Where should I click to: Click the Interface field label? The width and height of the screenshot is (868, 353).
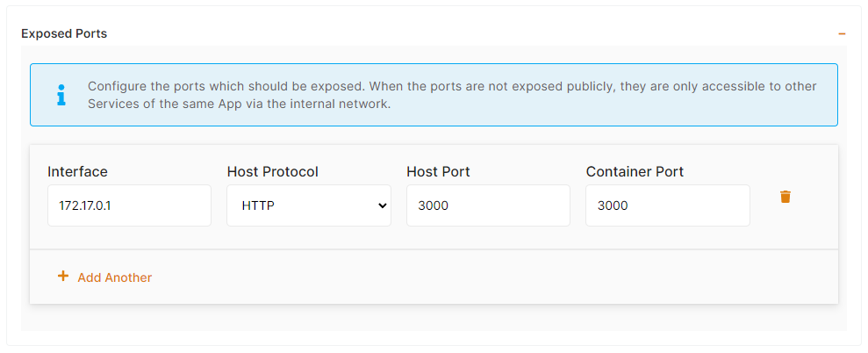pos(77,171)
